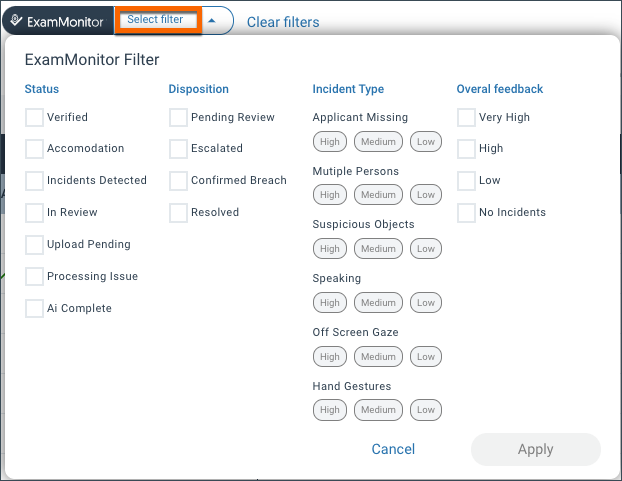Screen dimensions: 622x481
Task: Tick the Confirmed Breach checkbox
Action: [x=178, y=180]
